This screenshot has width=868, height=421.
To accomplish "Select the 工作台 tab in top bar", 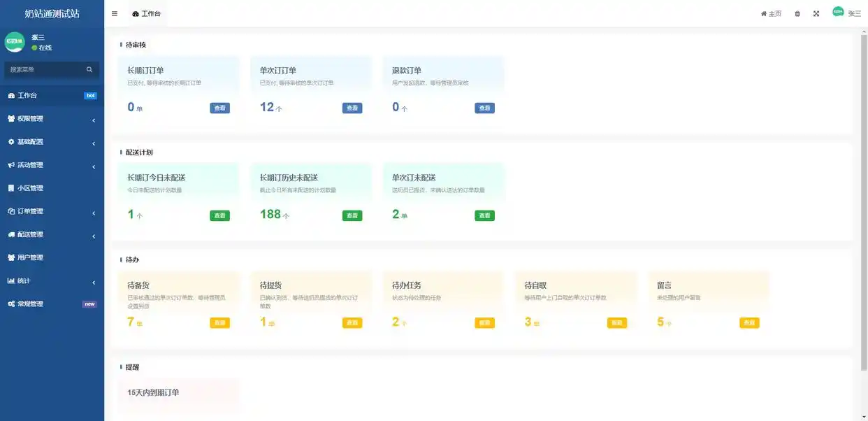I will pos(146,14).
